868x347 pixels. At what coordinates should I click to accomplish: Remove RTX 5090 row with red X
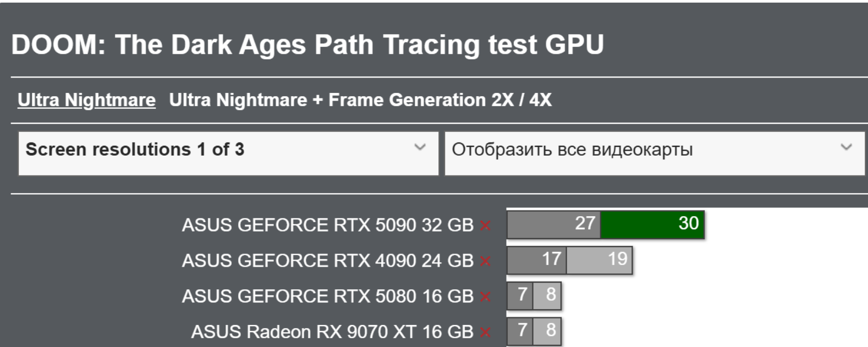coord(485,225)
